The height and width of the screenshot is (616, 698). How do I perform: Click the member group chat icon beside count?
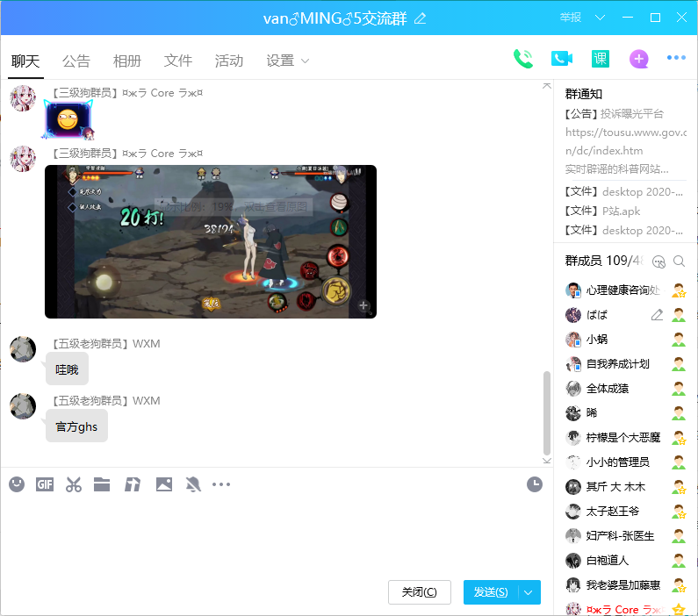pos(658,261)
